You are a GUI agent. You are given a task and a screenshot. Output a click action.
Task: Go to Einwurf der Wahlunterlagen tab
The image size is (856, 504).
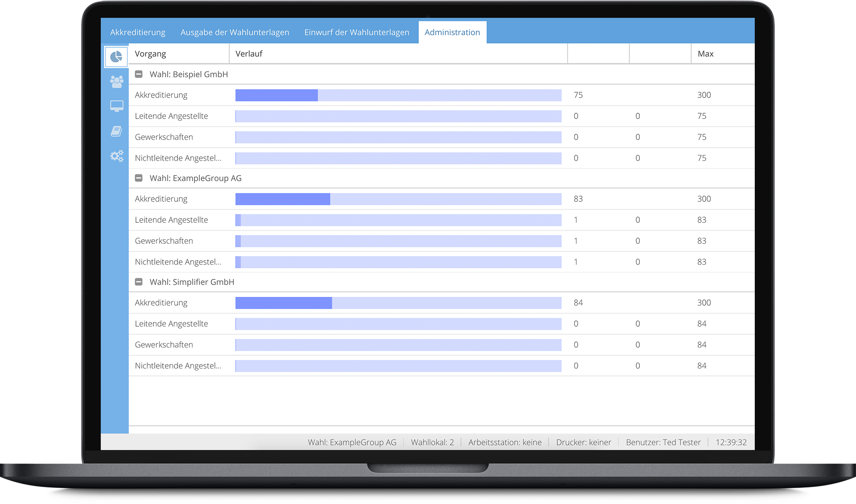[x=357, y=33]
